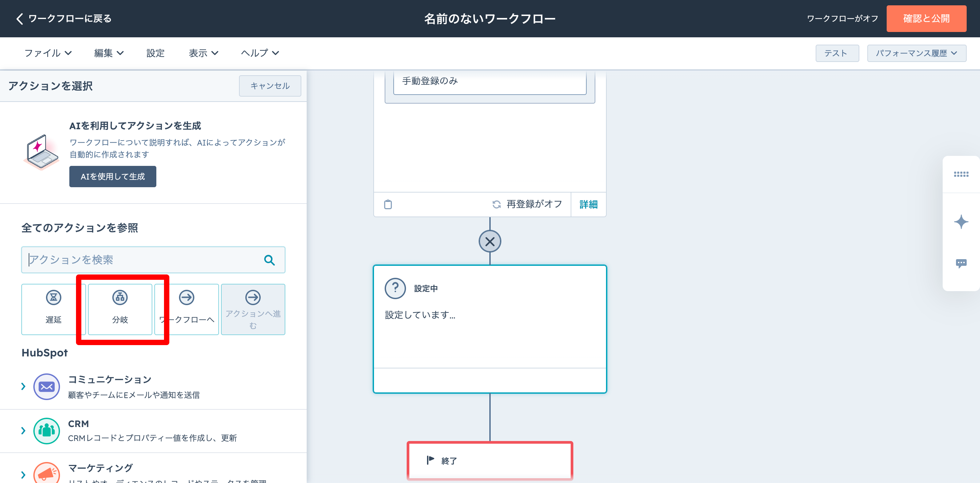Click the AIを利用してアクションを生成 heading
This screenshot has width=980, height=483.
[135, 126]
